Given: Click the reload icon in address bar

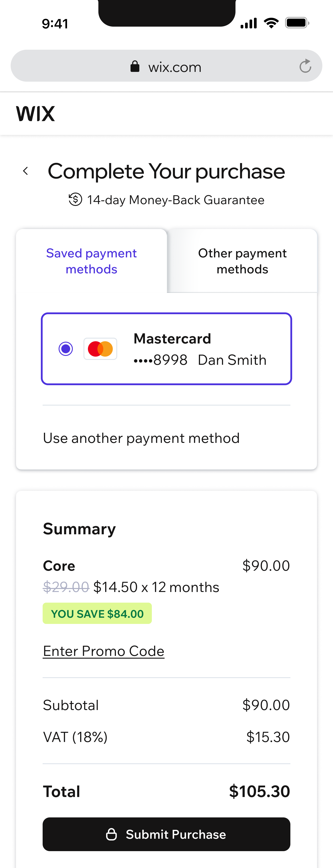Looking at the screenshot, I should [x=305, y=66].
